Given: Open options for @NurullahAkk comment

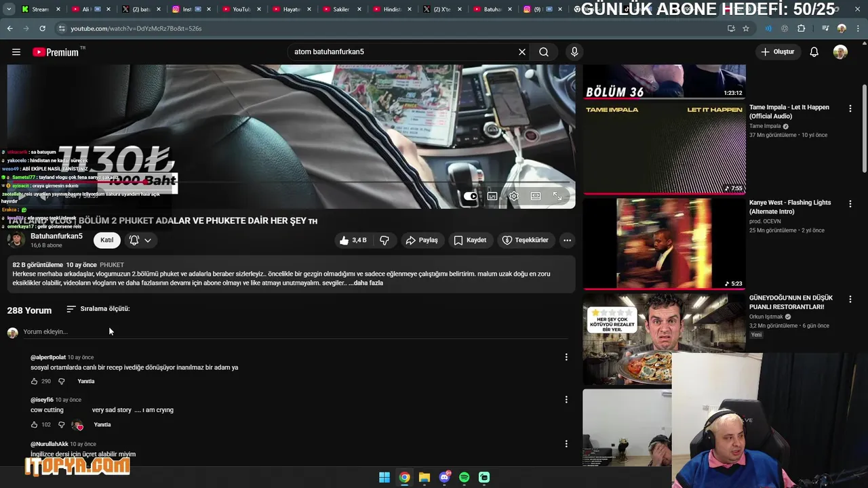Looking at the screenshot, I should (x=566, y=444).
